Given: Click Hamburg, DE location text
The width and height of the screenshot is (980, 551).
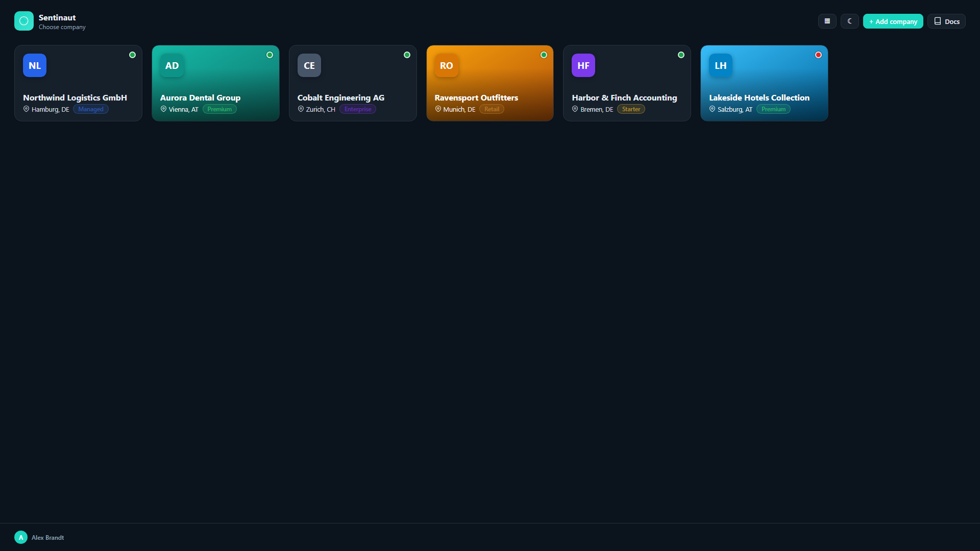Looking at the screenshot, I should pos(50,110).
